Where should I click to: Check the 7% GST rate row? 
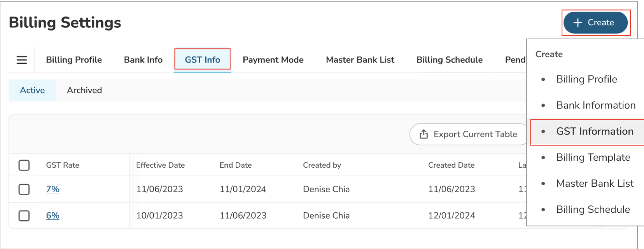click(24, 189)
